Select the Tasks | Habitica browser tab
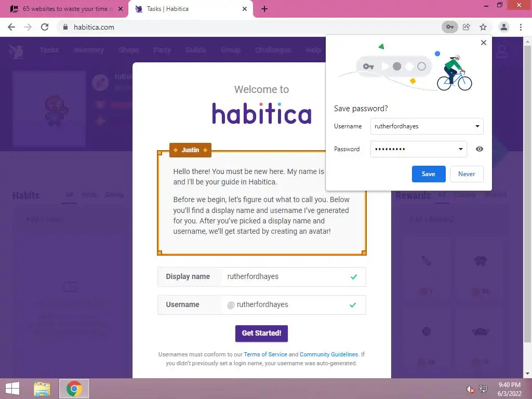 click(x=190, y=9)
